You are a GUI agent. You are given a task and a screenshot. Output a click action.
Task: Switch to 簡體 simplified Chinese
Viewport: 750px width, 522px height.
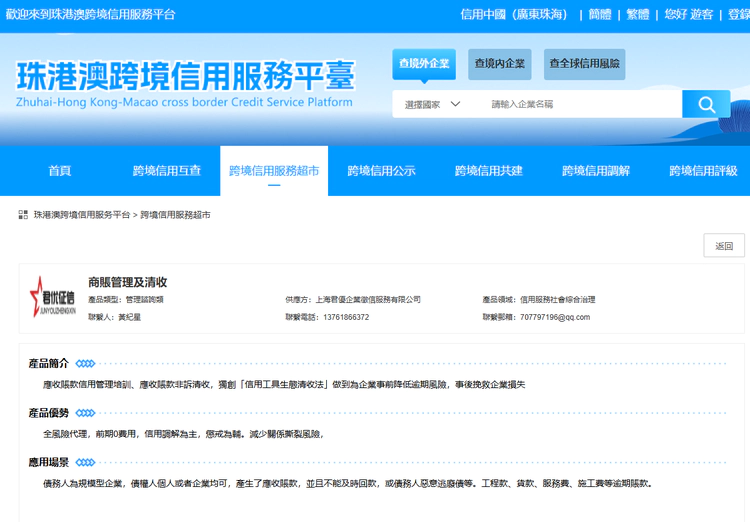pos(600,14)
